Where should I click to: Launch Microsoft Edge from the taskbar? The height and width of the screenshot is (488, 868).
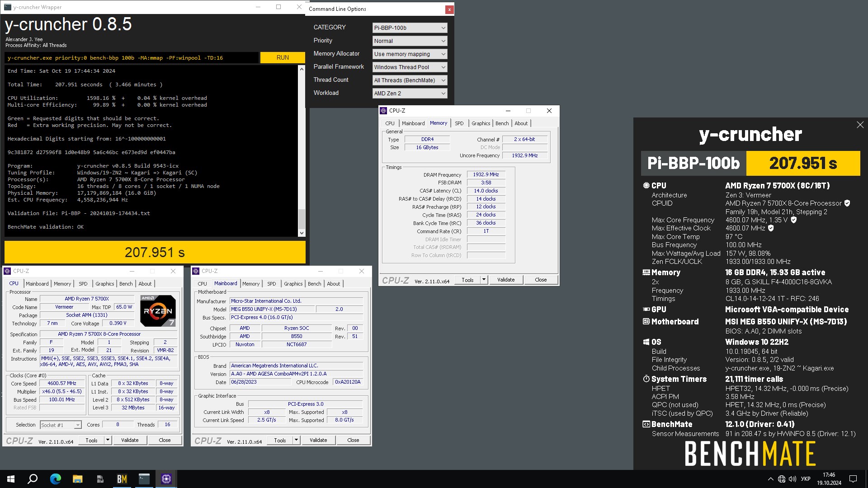[x=55, y=479]
